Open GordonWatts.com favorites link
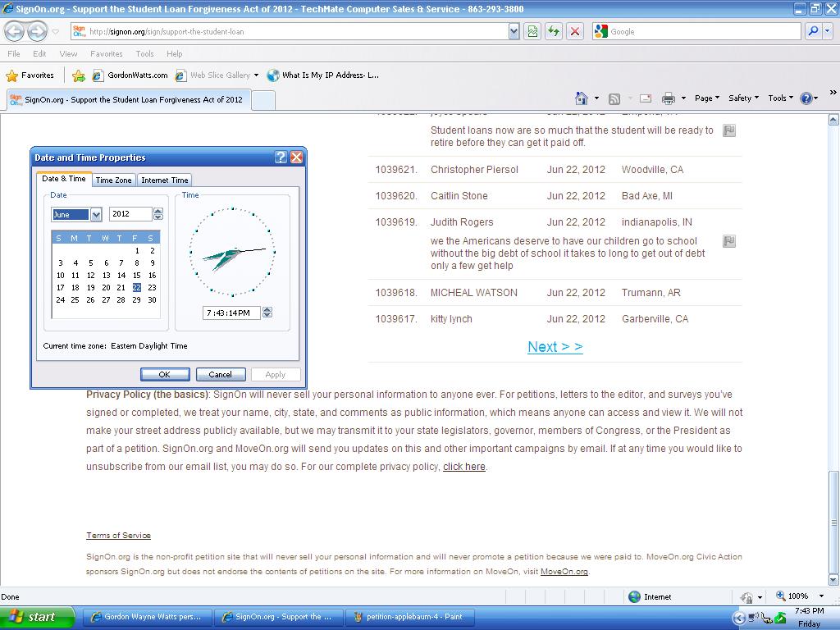The height and width of the screenshot is (630, 840). 130,75
